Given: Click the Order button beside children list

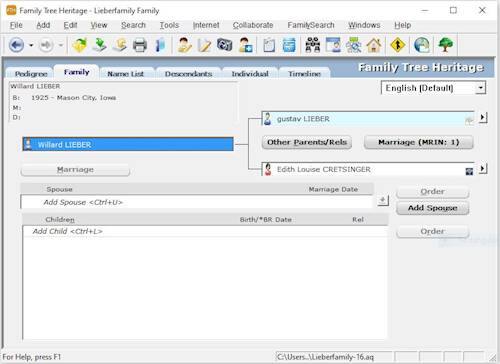Looking at the screenshot, I should [x=433, y=231].
